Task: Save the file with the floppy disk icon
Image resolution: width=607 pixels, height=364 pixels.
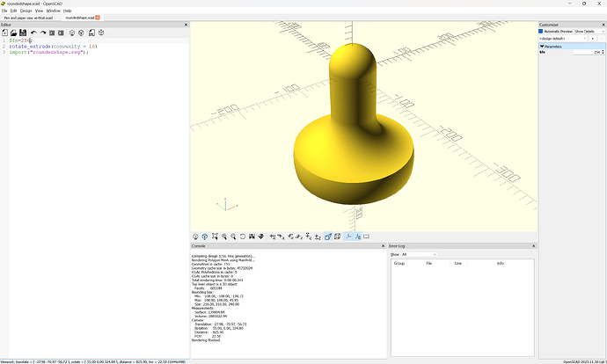Action: point(24,33)
